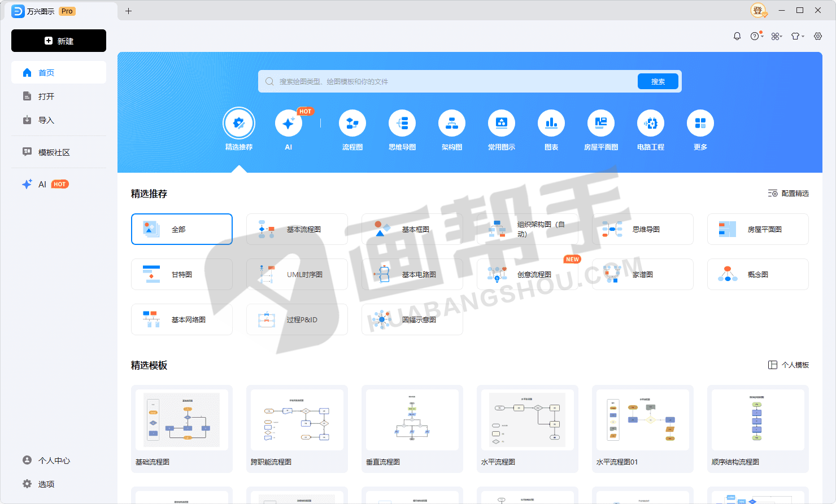Click 配置精选 link

coord(789,194)
